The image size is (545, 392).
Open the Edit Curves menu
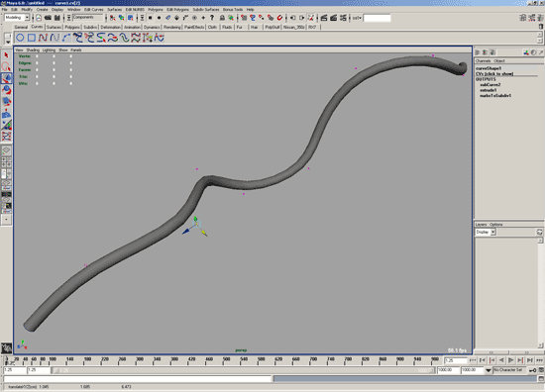(93, 9)
